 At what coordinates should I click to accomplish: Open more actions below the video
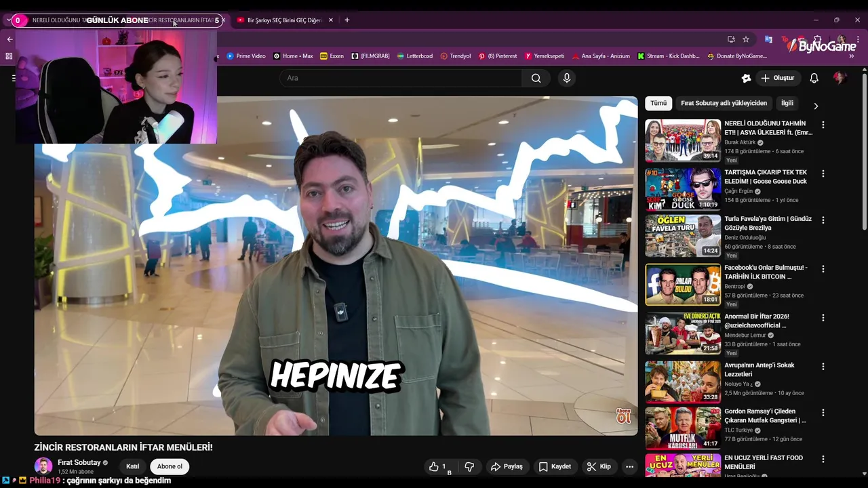coord(629,466)
